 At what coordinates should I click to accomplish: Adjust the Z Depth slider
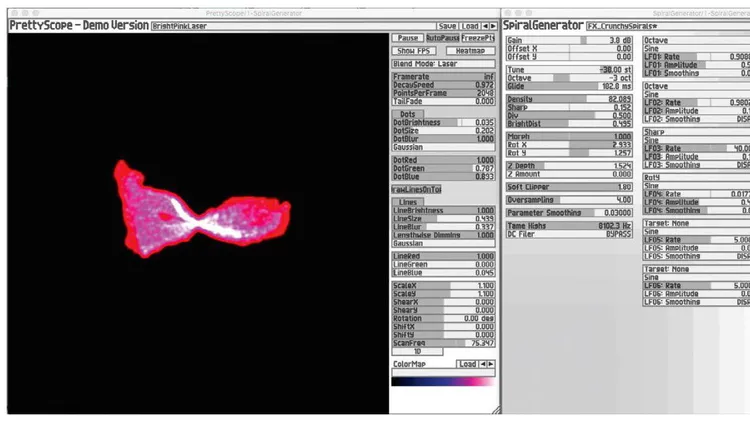tap(569, 166)
